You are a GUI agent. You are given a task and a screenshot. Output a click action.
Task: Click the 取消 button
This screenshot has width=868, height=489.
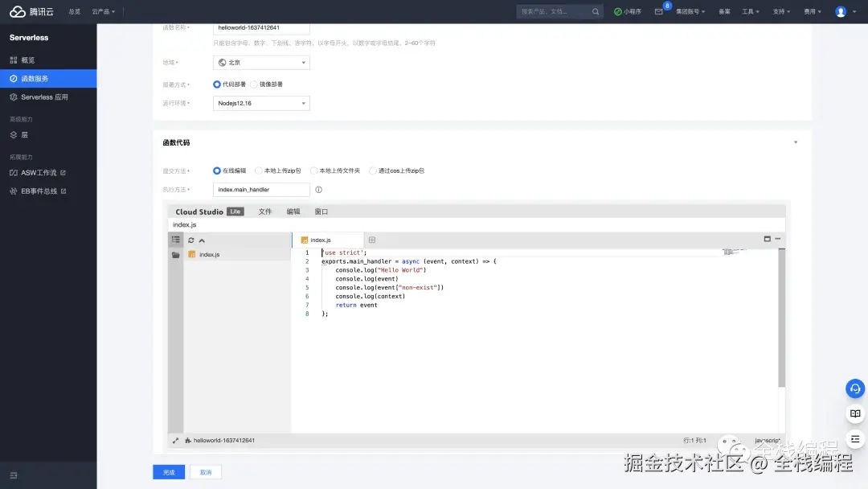(x=206, y=472)
